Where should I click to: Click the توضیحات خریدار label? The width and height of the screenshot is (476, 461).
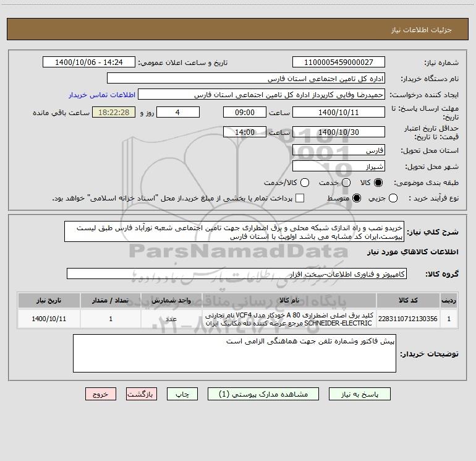click(x=429, y=354)
